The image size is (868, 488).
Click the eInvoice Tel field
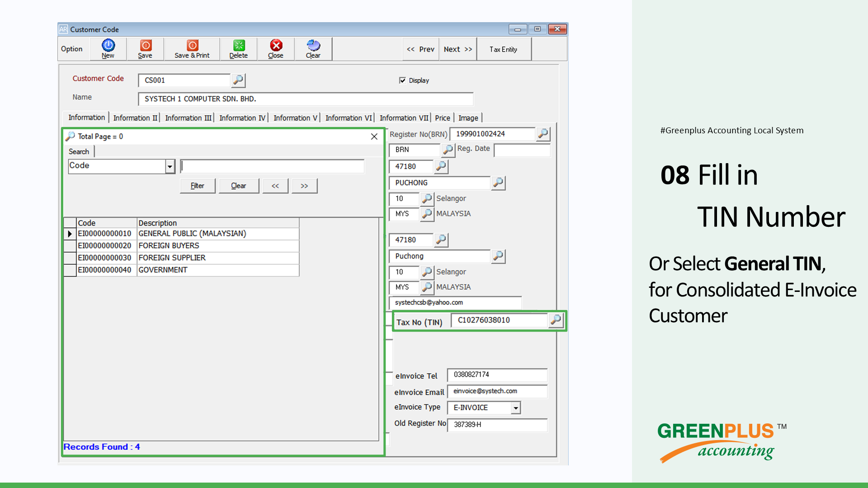(x=497, y=375)
